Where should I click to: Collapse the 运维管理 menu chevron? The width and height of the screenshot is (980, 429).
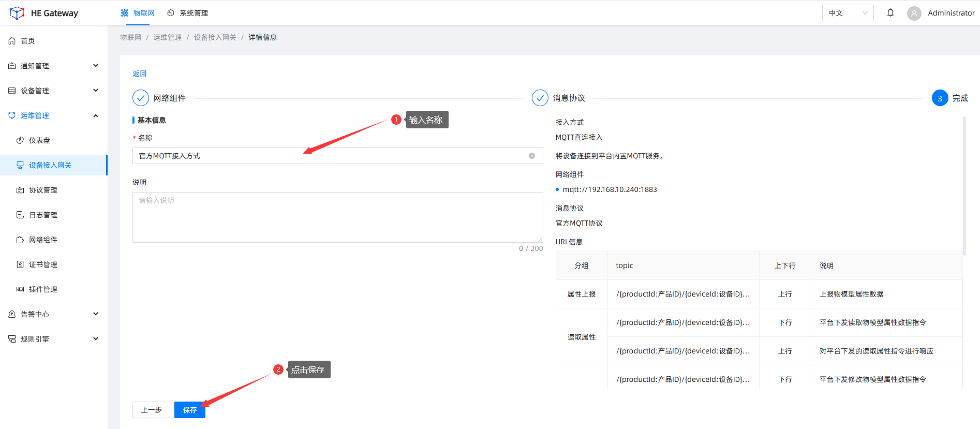96,115
